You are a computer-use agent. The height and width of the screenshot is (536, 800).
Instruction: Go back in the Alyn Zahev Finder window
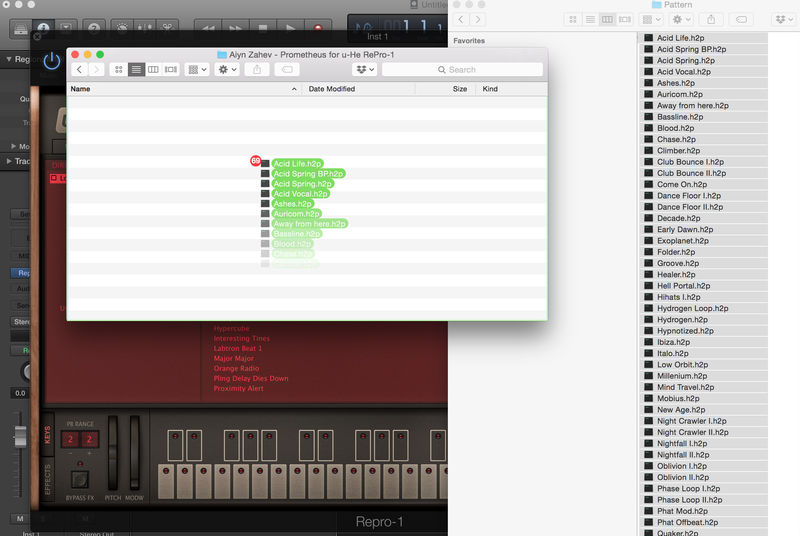(80, 69)
